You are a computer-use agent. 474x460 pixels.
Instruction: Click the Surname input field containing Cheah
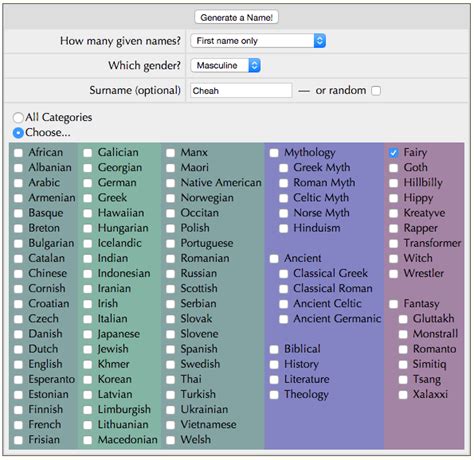click(x=241, y=90)
